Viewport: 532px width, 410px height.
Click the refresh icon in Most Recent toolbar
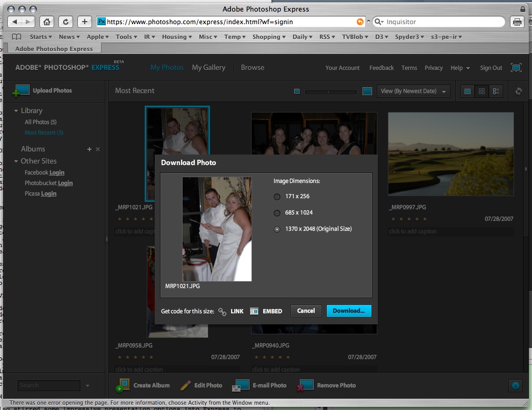[518, 91]
